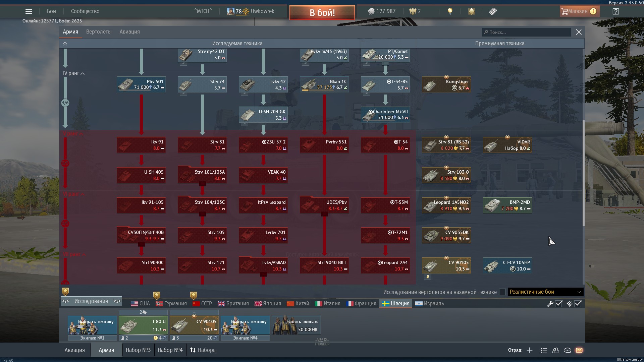Open the hamburger main menu
Screen dimensions: 644x362
coord(29,11)
